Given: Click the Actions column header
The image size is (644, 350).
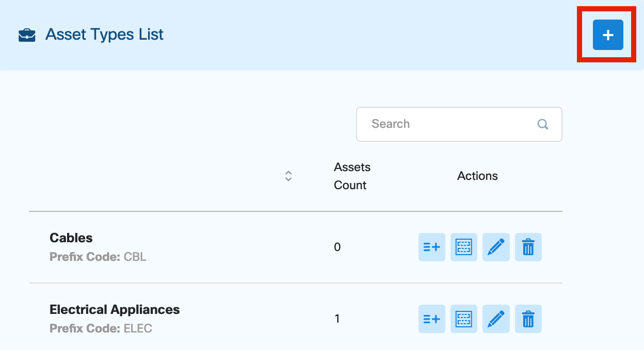Looking at the screenshot, I should [x=477, y=176].
